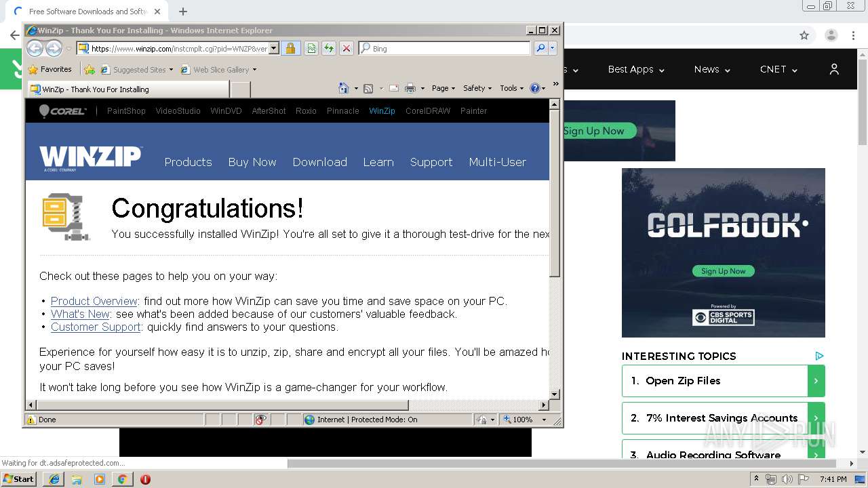Screen dimensions: 868x488
Task: Open the IE Help question icon
Action: [534, 88]
